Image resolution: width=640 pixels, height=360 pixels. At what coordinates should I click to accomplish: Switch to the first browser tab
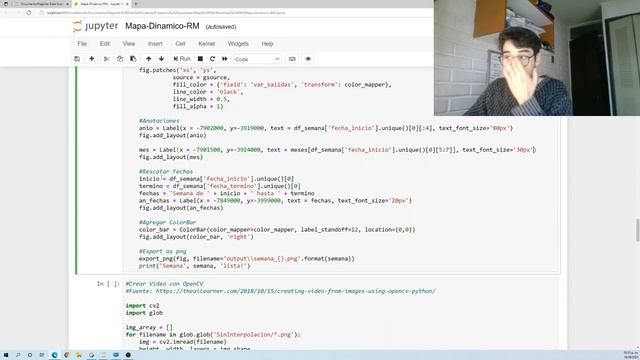point(40,4)
